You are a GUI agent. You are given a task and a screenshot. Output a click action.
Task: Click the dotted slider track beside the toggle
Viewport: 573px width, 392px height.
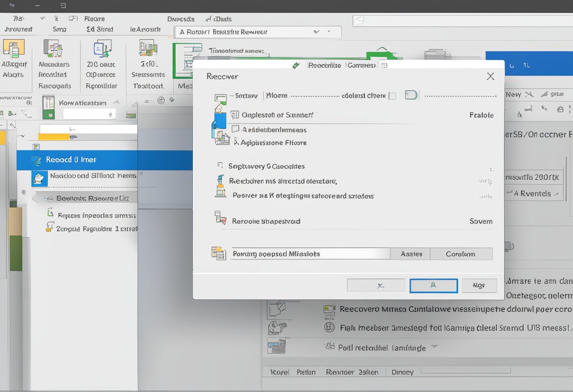click(459, 95)
